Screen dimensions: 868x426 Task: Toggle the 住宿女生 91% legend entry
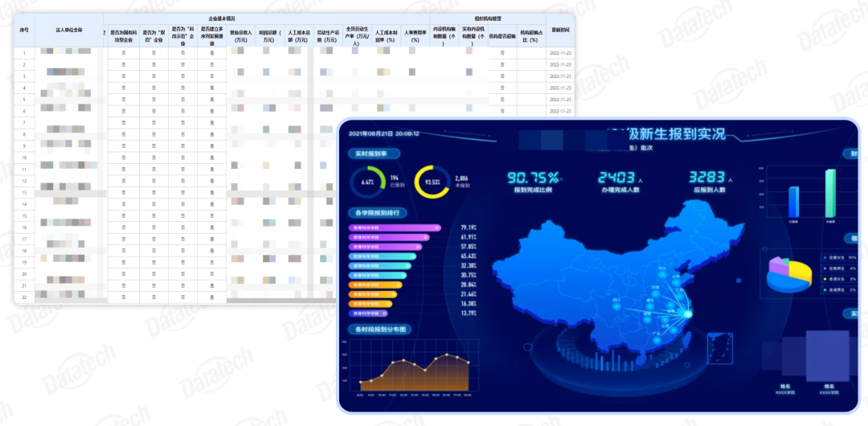pos(840,257)
